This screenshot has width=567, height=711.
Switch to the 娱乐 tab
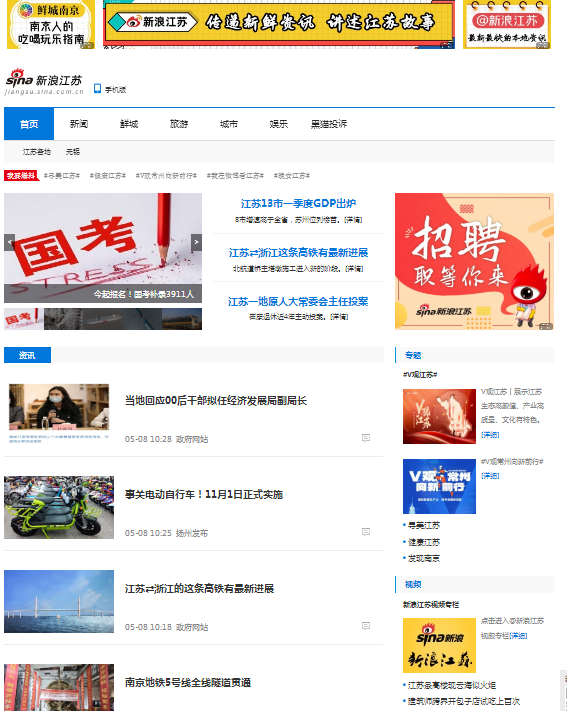279,124
